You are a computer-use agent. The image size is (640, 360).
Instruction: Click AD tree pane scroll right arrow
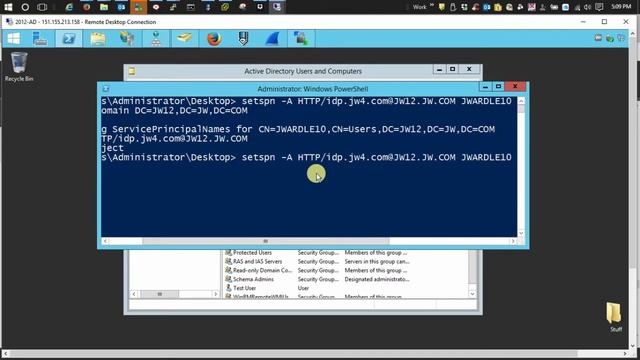pos(216,294)
